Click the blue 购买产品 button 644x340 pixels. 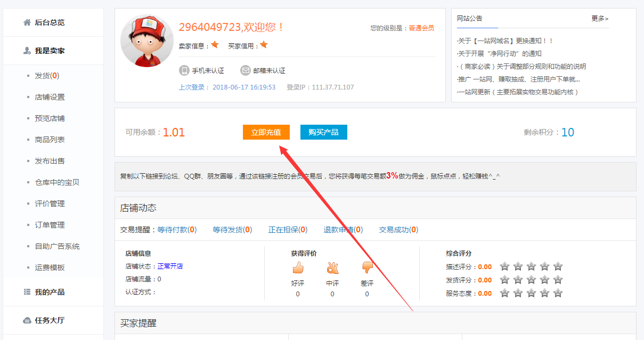pos(324,132)
